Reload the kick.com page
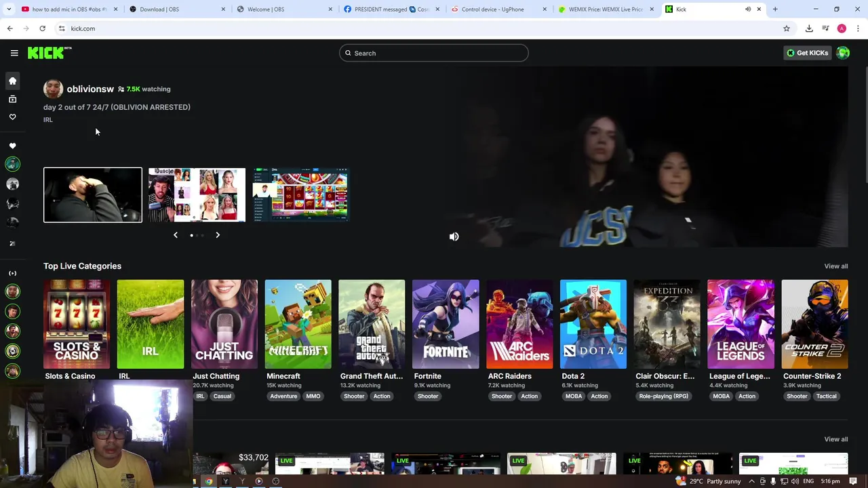 click(x=42, y=28)
